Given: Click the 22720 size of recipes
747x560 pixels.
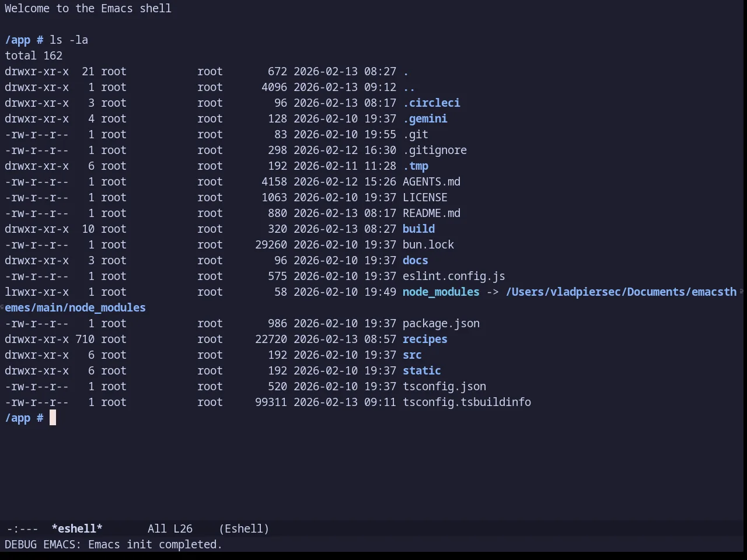Looking at the screenshot, I should [x=271, y=339].
